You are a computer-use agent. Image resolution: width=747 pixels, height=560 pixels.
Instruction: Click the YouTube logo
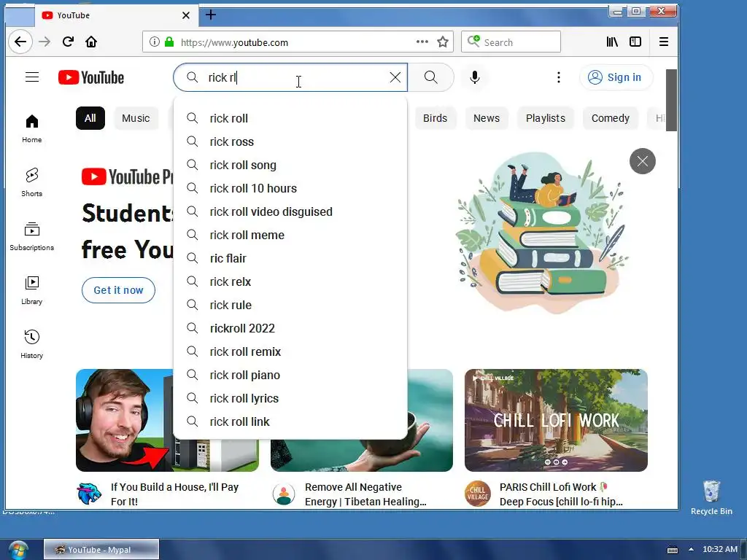(x=91, y=77)
